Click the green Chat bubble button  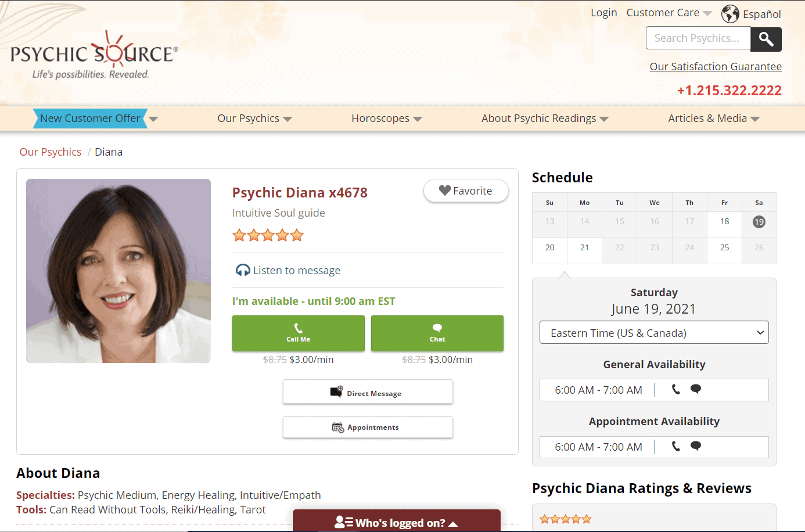pos(437,333)
